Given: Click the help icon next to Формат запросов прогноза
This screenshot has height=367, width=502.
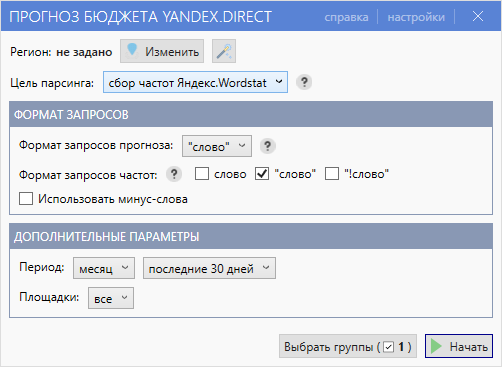Looking at the screenshot, I should click(x=267, y=146).
